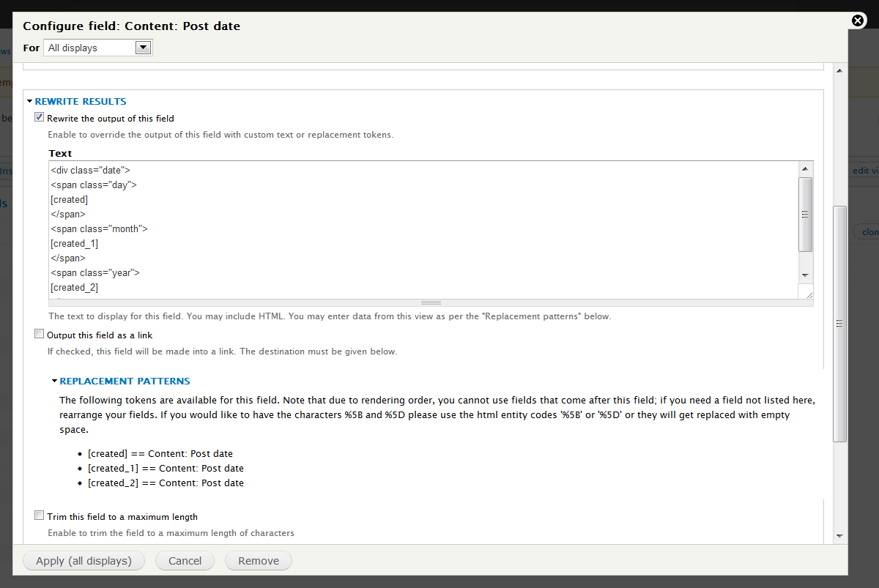Viewport: 879px width, 588px height.
Task: Click the textarea vertical scrollbar thumb
Action: (x=805, y=214)
